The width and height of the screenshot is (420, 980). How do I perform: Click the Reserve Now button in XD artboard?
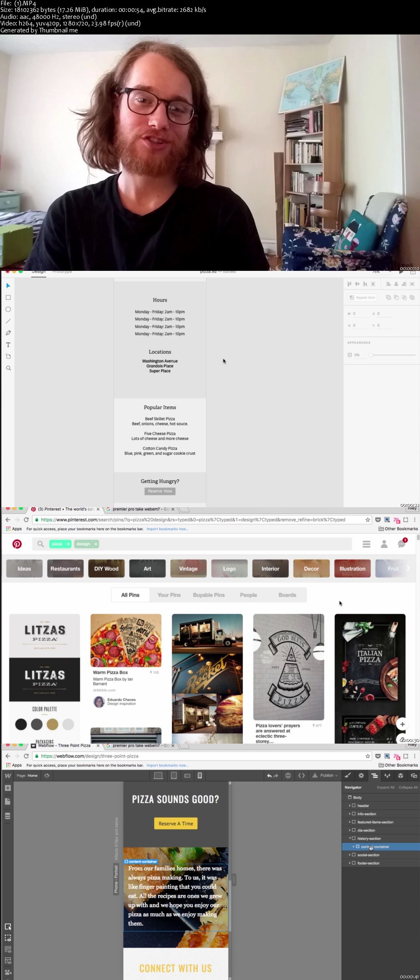point(160,491)
